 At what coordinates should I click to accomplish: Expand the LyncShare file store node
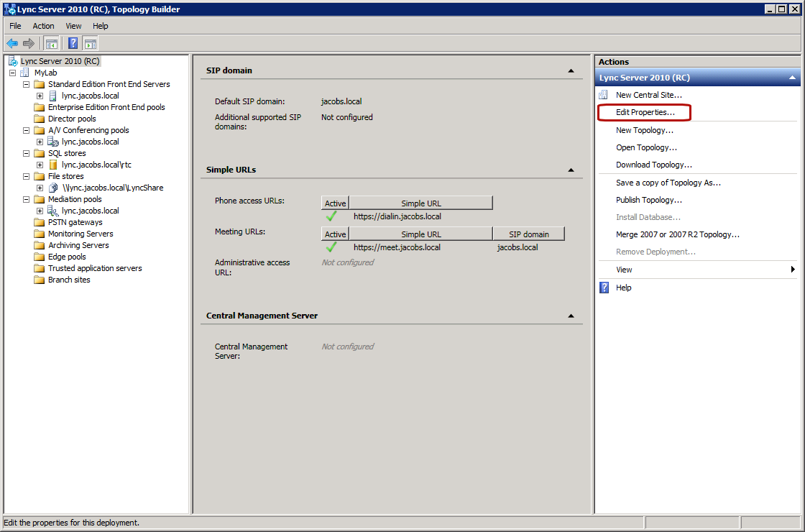(40, 188)
